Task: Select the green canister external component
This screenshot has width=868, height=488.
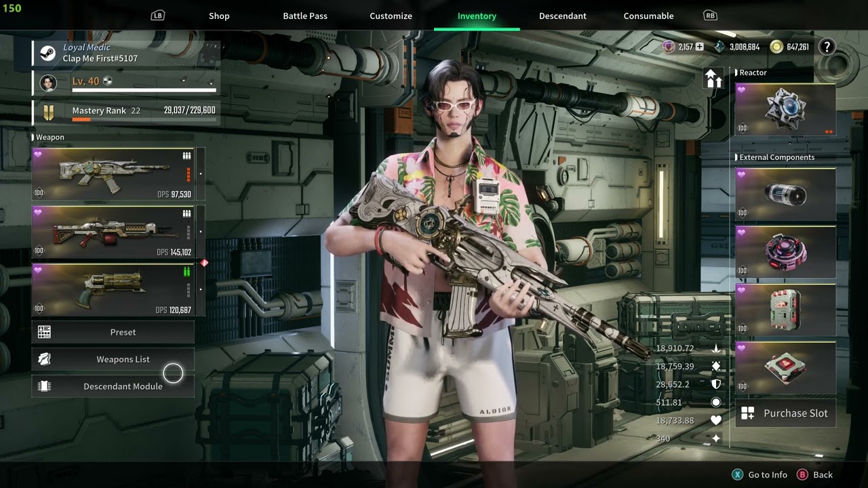Action: point(785,309)
